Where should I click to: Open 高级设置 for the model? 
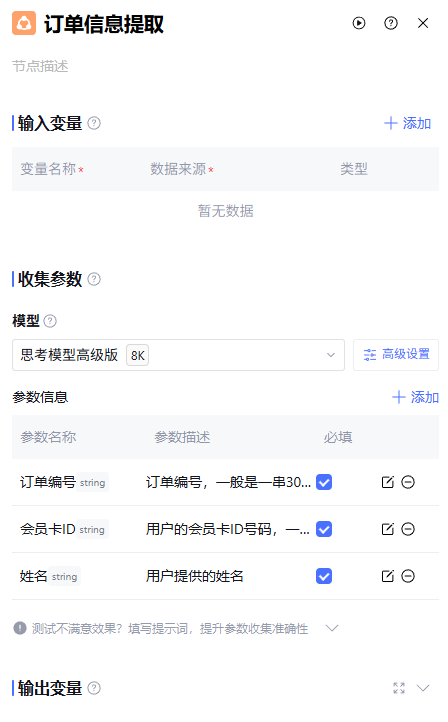tap(396, 355)
